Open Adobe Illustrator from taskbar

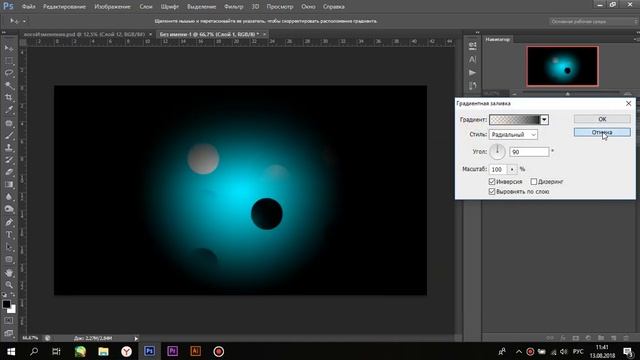pos(196,351)
